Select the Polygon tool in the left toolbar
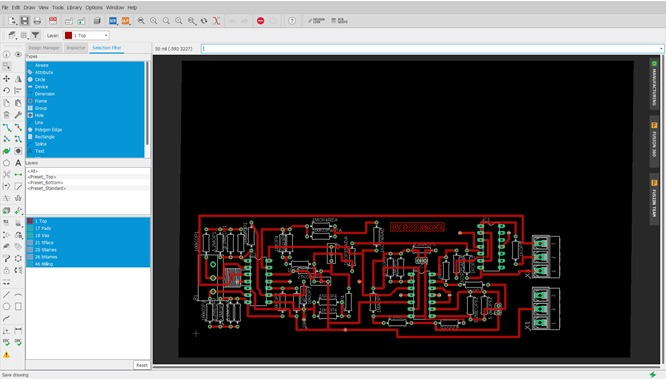Screen dimensions: 666x379 click(6, 163)
